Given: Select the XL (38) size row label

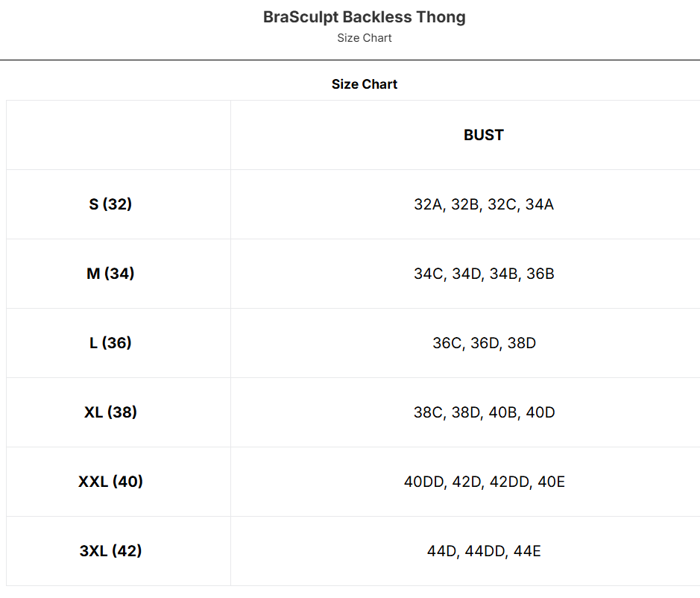Looking at the screenshot, I should pos(110,412).
